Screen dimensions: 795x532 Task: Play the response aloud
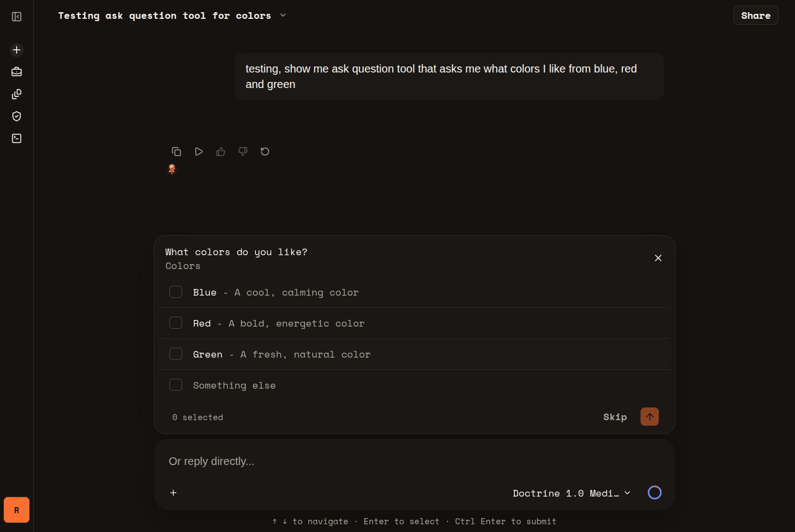pos(199,152)
